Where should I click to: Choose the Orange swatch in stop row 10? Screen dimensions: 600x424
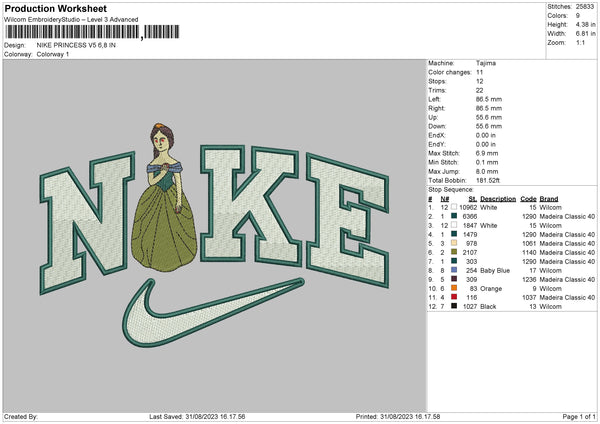tap(454, 288)
